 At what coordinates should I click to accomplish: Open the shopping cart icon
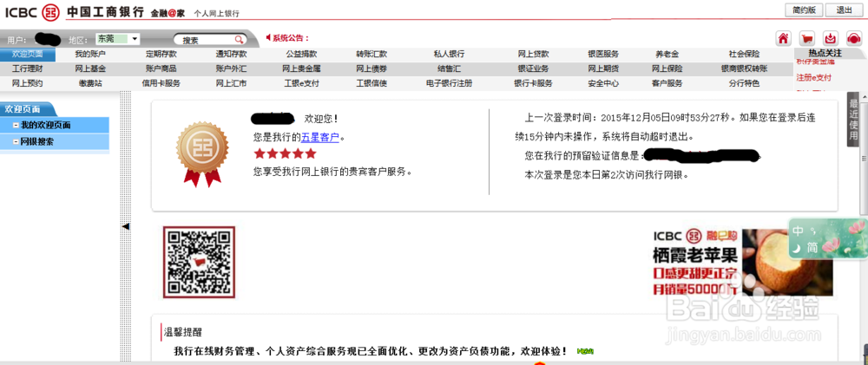(x=807, y=39)
